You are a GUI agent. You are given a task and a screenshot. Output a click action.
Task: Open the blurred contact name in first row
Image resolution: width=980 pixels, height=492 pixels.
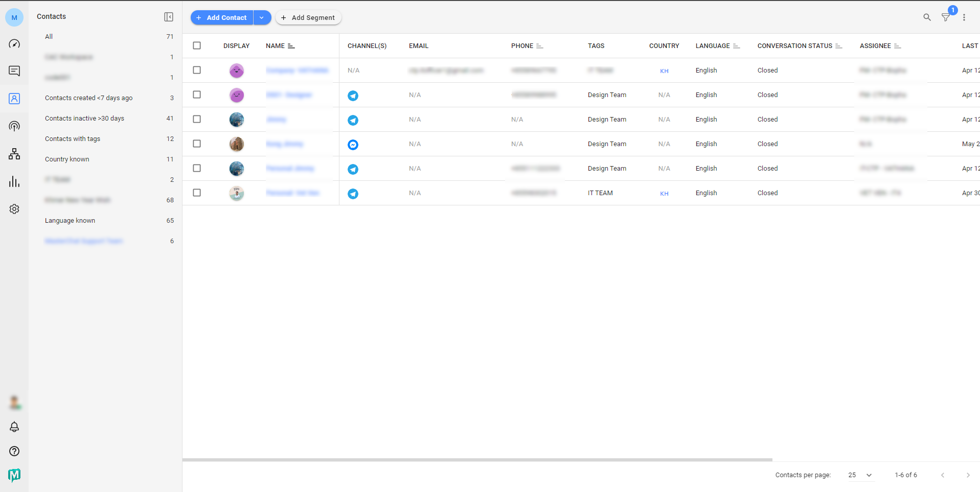(x=297, y=71)
